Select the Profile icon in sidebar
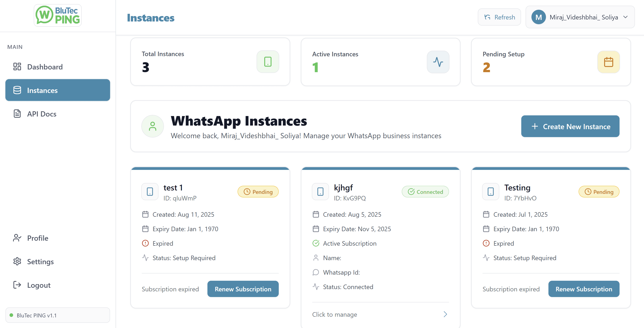The width and height of the screenshot is (644, 328). point(17,238)
